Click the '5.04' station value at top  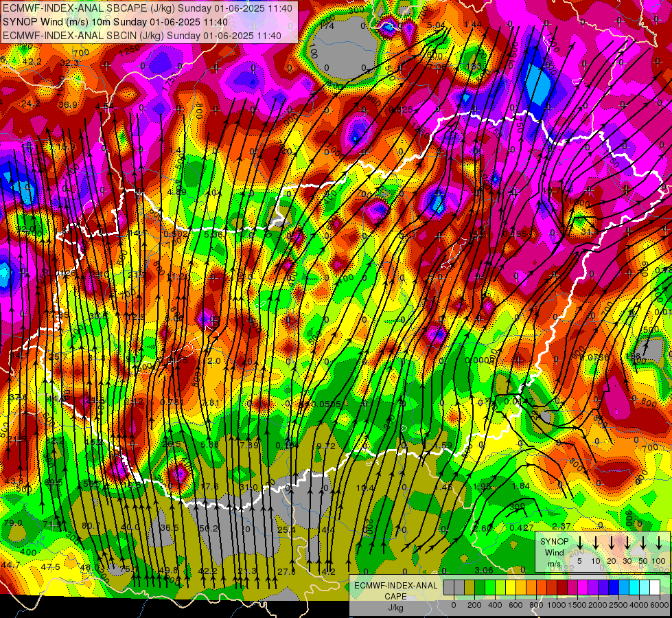click(x=437, y=25)
